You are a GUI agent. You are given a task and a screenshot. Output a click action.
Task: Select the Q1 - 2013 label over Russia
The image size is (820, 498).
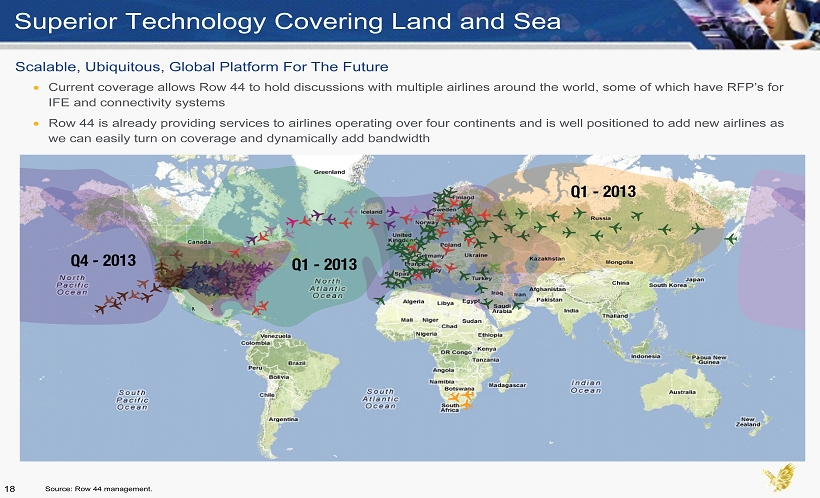click(603, 191)
